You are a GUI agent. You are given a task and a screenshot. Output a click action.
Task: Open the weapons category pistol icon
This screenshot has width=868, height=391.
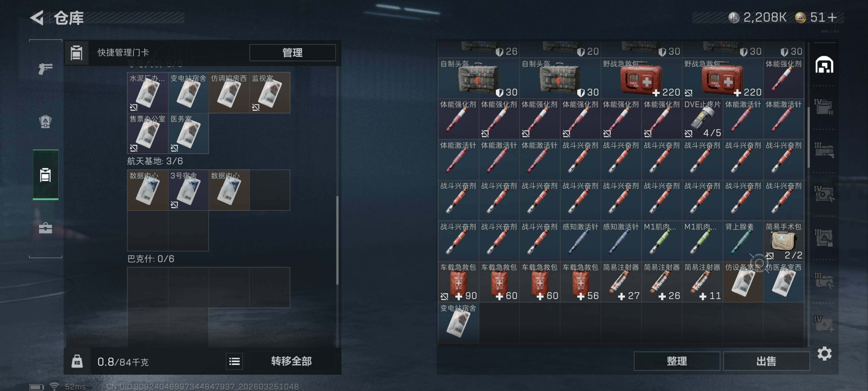click(45, 68)
